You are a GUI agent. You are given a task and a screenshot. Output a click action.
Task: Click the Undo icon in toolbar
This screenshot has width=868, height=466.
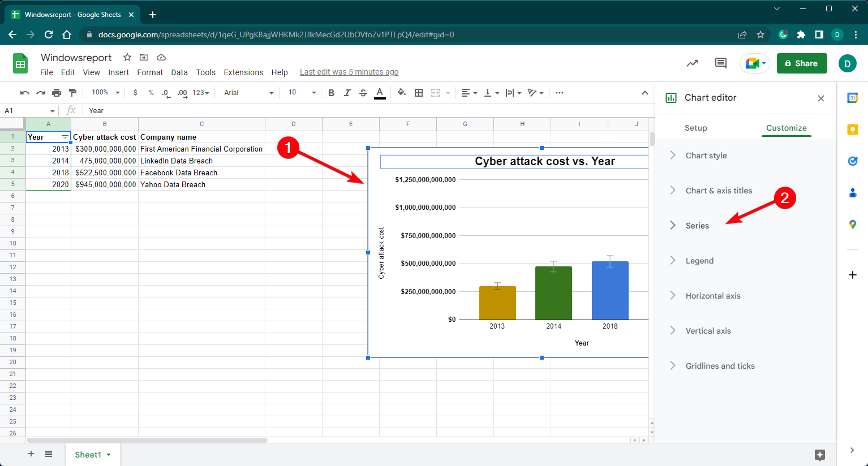coord(24,93)
